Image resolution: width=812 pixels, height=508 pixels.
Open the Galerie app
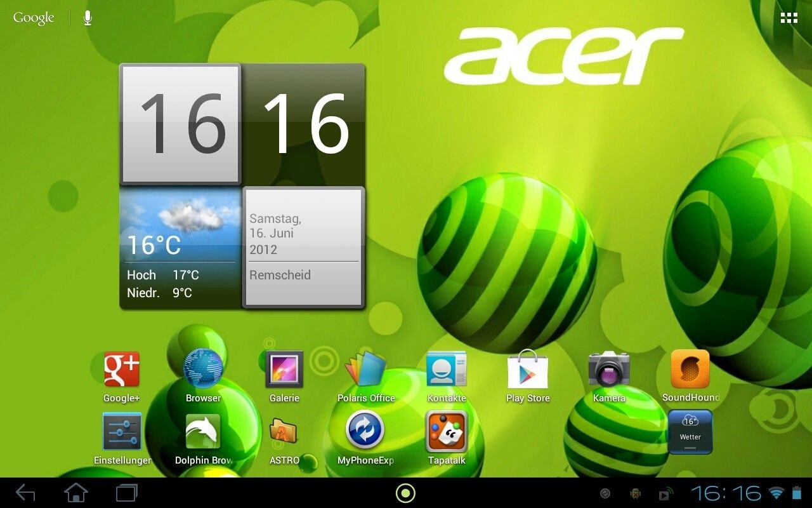click(x=284, y=377)
